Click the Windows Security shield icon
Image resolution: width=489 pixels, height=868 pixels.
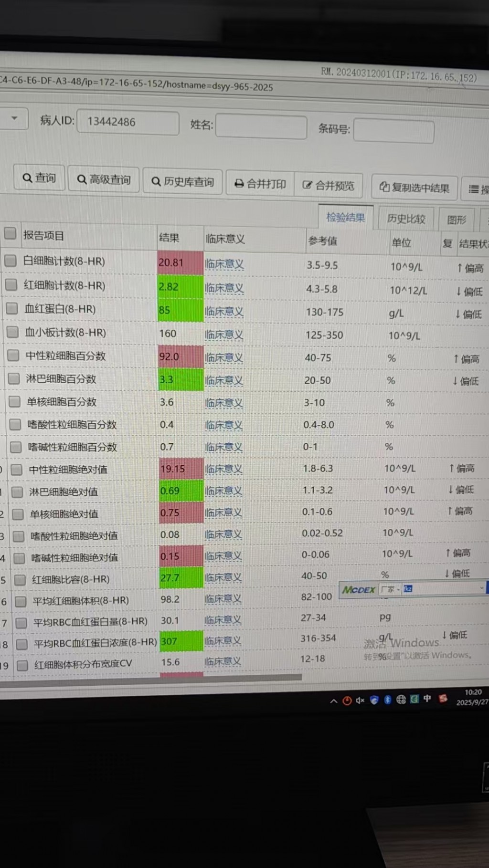pyautogui.click(x=374, y=700)
